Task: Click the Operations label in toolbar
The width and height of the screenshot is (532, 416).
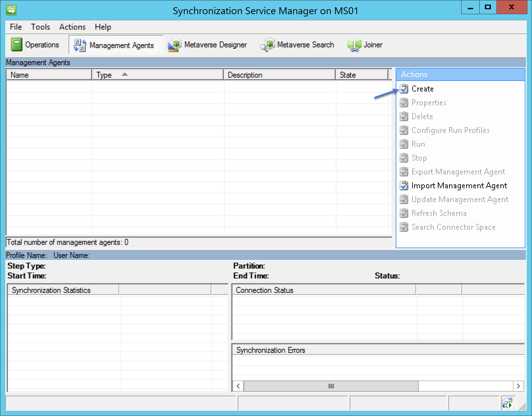Action: point(42,45)
